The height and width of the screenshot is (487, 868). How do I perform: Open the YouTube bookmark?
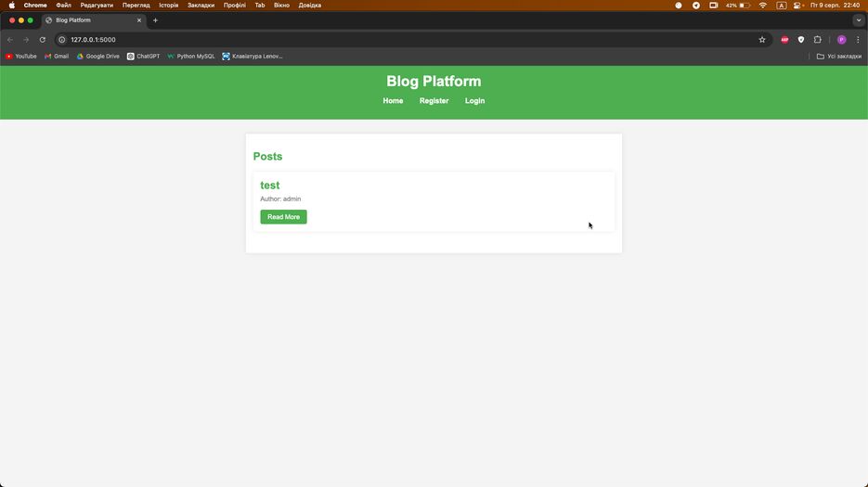[x=21, y=57]
